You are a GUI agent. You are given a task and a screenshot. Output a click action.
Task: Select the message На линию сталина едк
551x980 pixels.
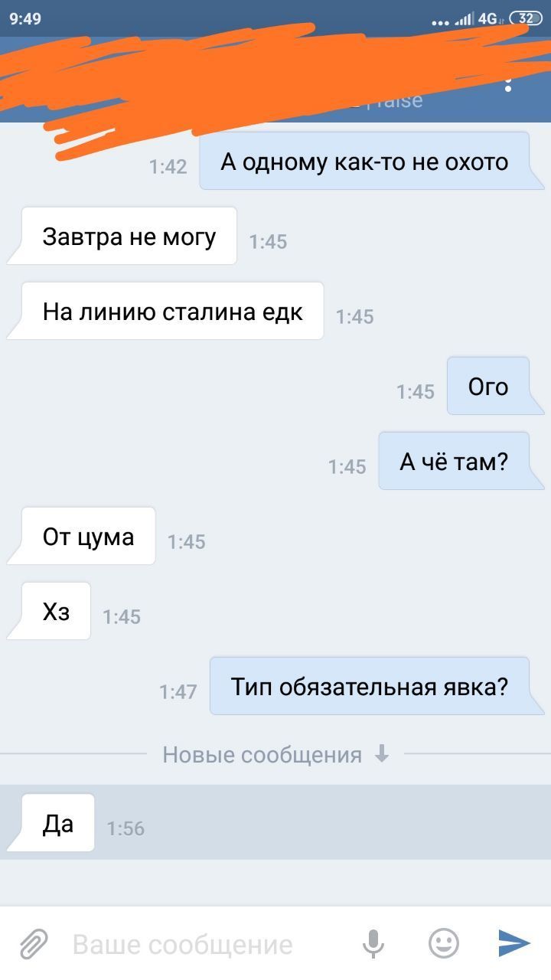pos(172,312)
